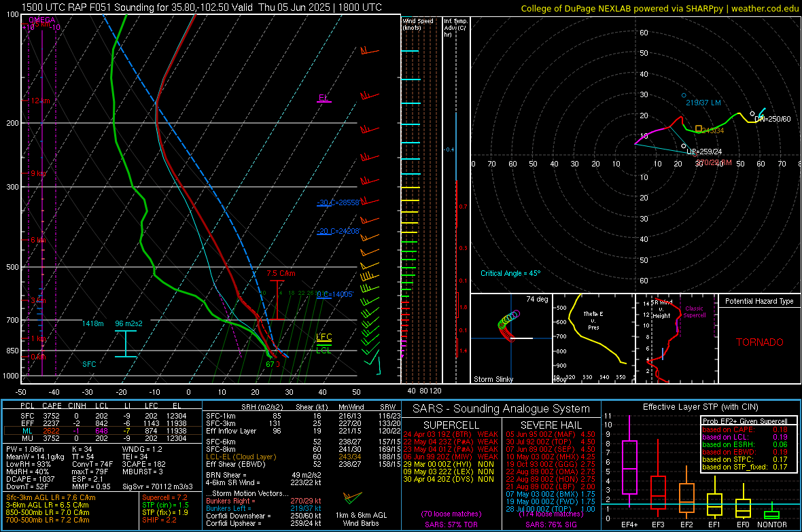Click the 'LCL-EL (Cloud Layer)' shear row

(x=303, y=457)
